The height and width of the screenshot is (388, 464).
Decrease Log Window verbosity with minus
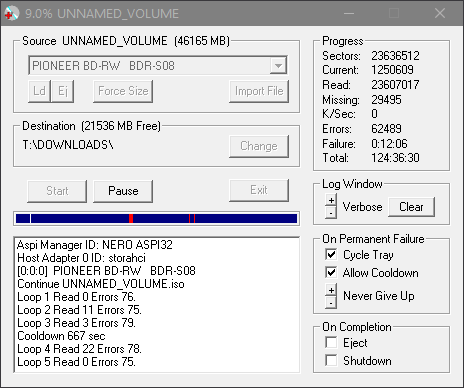tap(331, 212)
